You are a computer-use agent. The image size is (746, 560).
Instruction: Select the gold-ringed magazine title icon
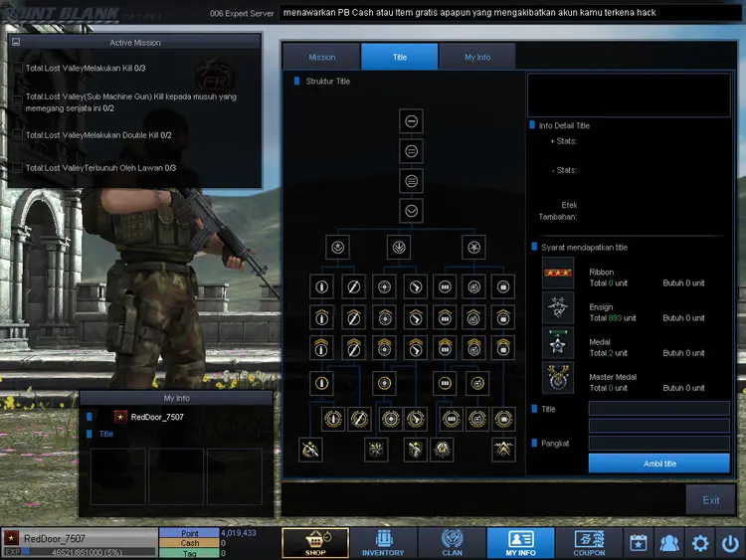coord(445,383)
